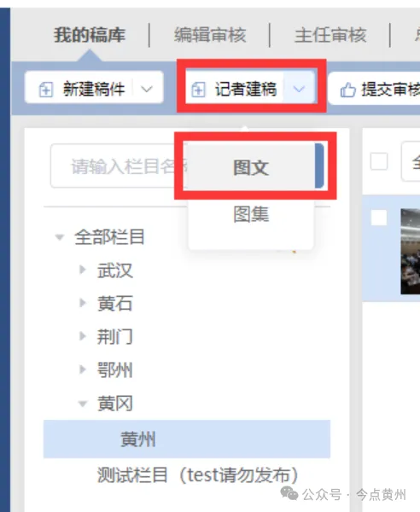
Task: Select 图集 from the dropdown menu
Action: pyautogui.click(x=251, y=214)
